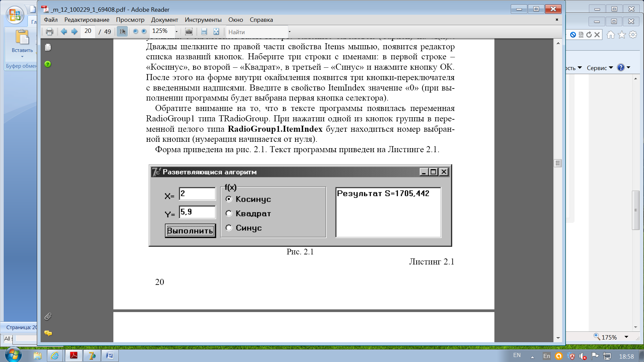
Task: Select the Синус radio button
Action: 228,227
